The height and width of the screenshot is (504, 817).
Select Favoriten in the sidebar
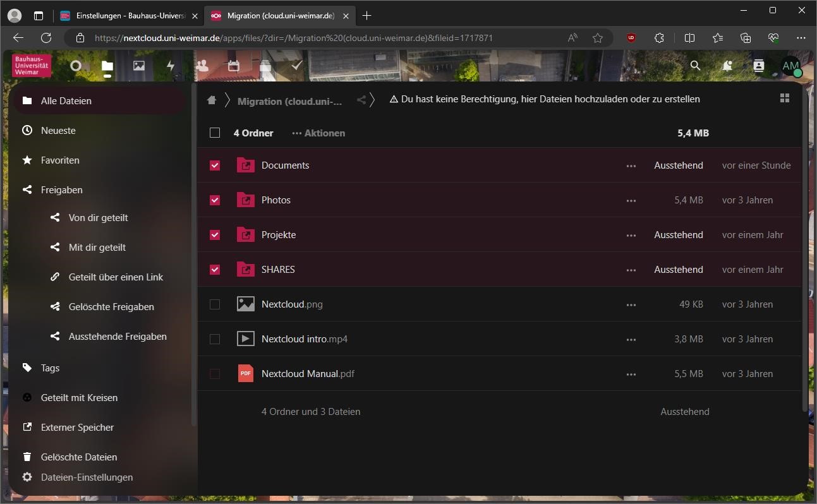[60, 160]
